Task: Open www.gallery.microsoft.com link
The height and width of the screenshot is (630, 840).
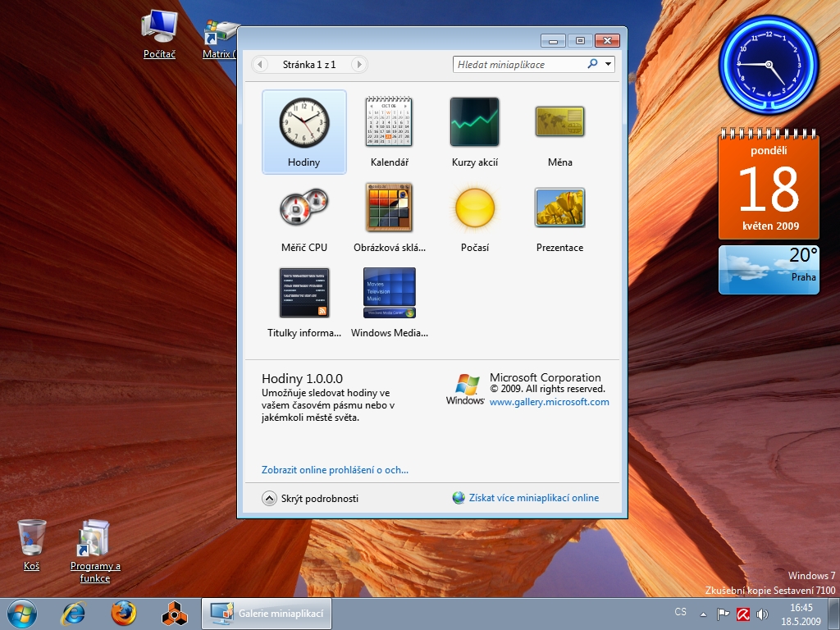Action: (549, 402)
